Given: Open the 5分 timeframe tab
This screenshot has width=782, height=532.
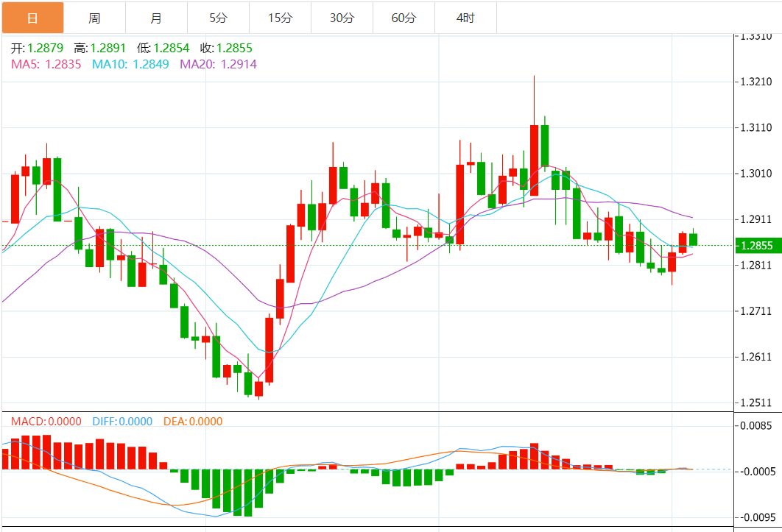Looking at the screenshot, I should 219,18.
